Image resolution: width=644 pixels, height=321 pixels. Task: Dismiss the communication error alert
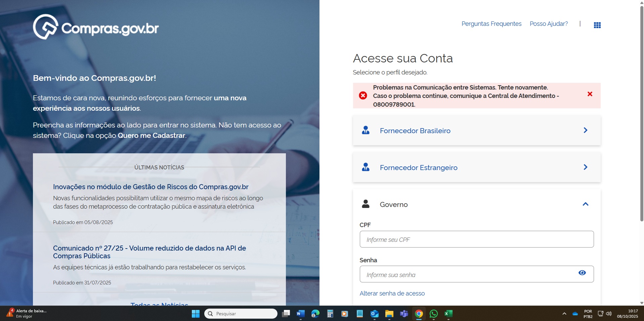pyautogui.click(x=590, y=94)
